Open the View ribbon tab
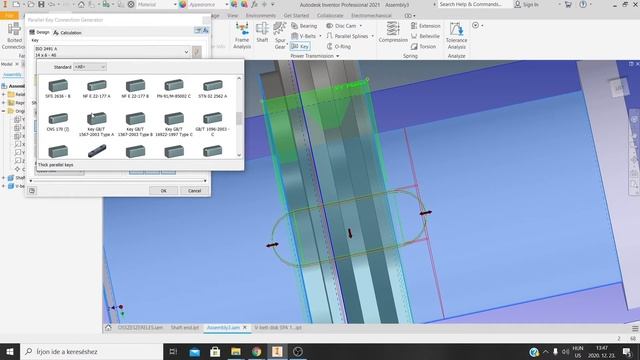The image size is (640, 360). click(232, 16)
